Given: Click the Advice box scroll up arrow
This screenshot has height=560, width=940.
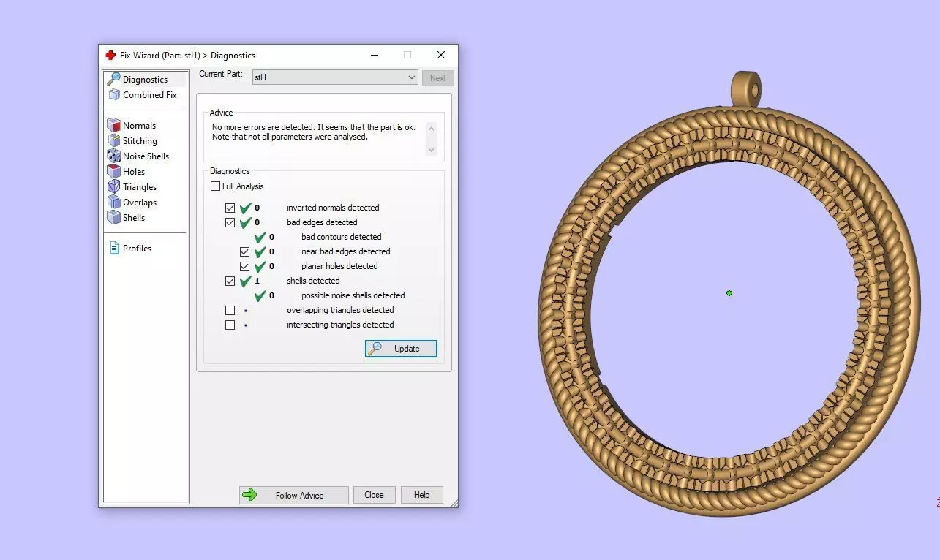Looking at the screenshot, I should [x=431, y=129].
